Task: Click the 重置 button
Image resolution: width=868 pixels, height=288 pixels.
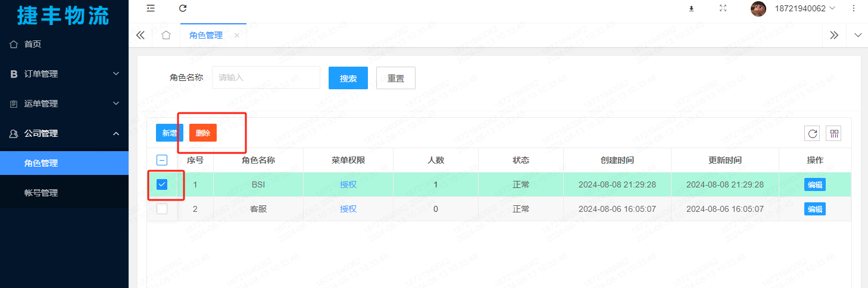Action: click(396, 78)
